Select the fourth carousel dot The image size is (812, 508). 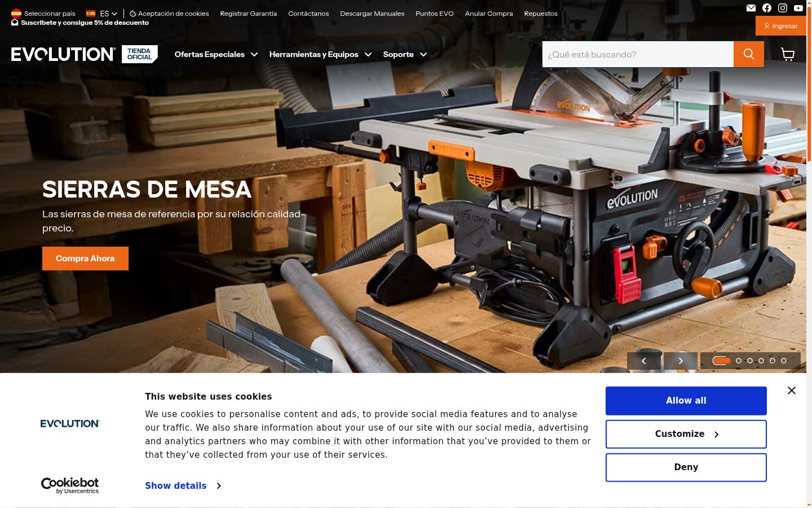761,361
